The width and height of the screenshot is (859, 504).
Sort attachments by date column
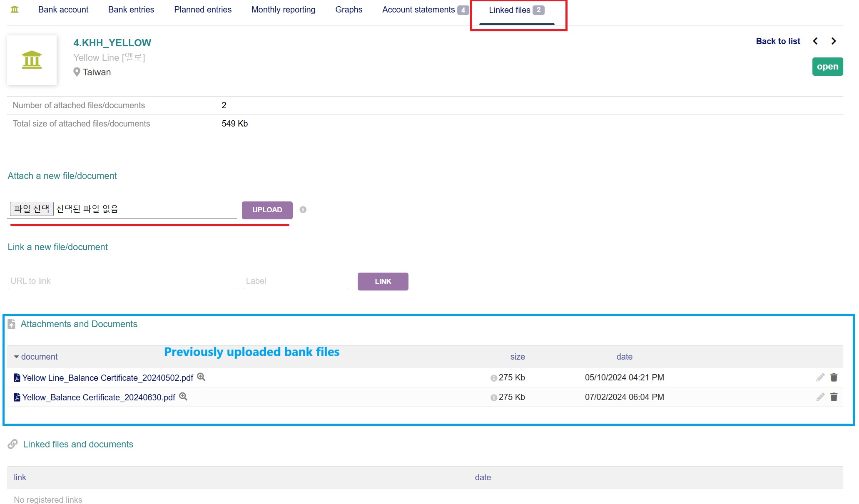click(624, 357)
